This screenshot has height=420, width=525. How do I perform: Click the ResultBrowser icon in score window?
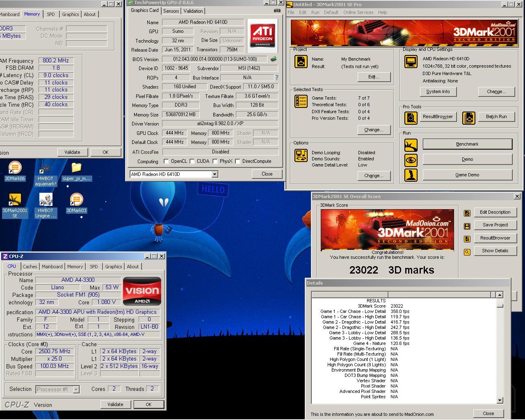pyautogui.click(x=467, y=239)
